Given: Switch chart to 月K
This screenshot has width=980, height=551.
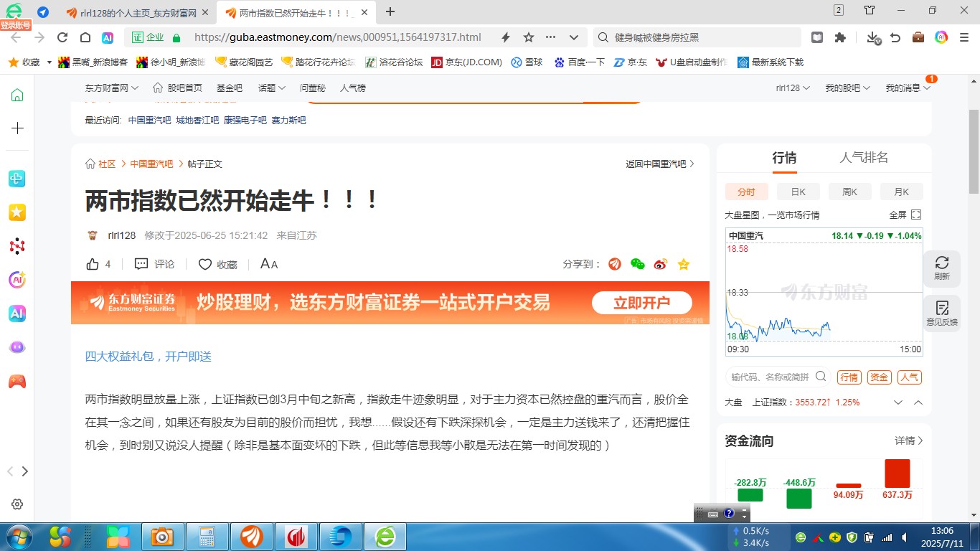Looking at the screenshot, I should coord(902,192).
